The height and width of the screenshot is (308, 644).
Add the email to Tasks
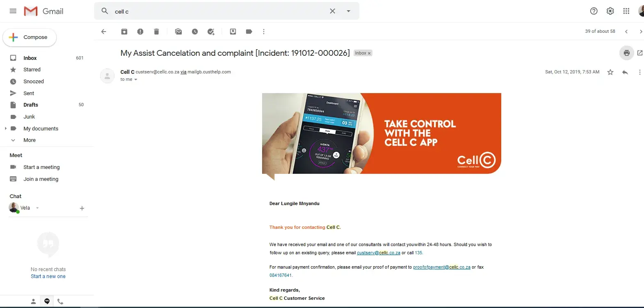pyautogui.click(x=211, y=32)
